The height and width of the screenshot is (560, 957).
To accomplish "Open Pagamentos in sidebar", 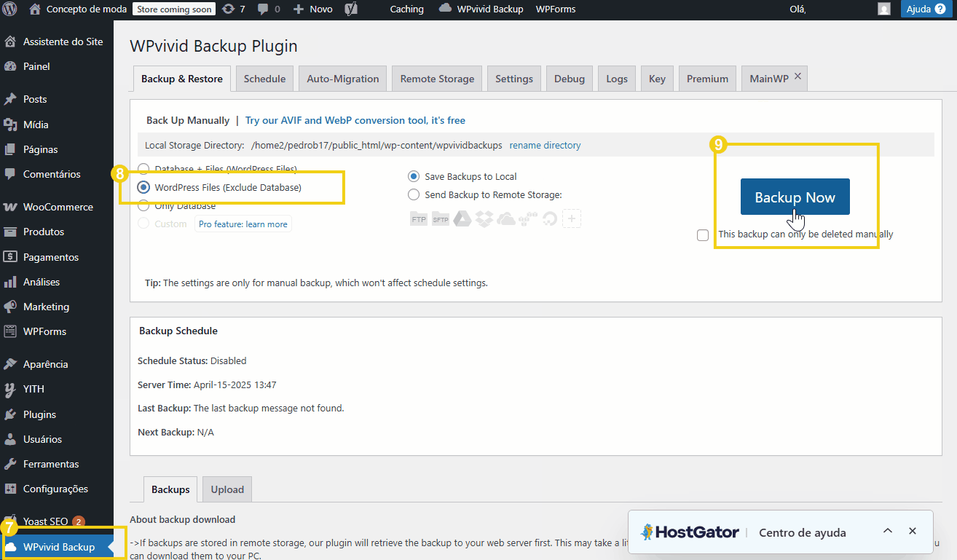I will pyautogui.click(x=57, y=257).
